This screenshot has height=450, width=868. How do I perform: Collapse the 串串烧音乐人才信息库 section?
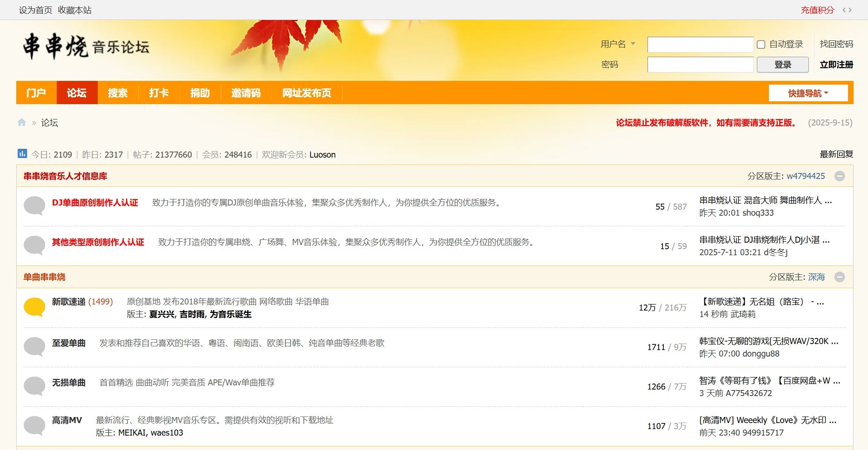(x=840, y=176)
